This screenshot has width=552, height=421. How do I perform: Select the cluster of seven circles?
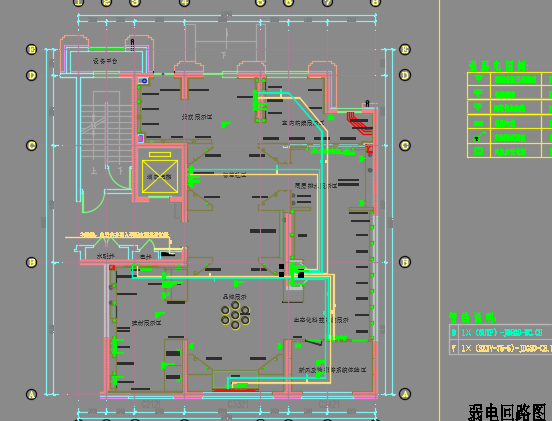pos(235,315)
